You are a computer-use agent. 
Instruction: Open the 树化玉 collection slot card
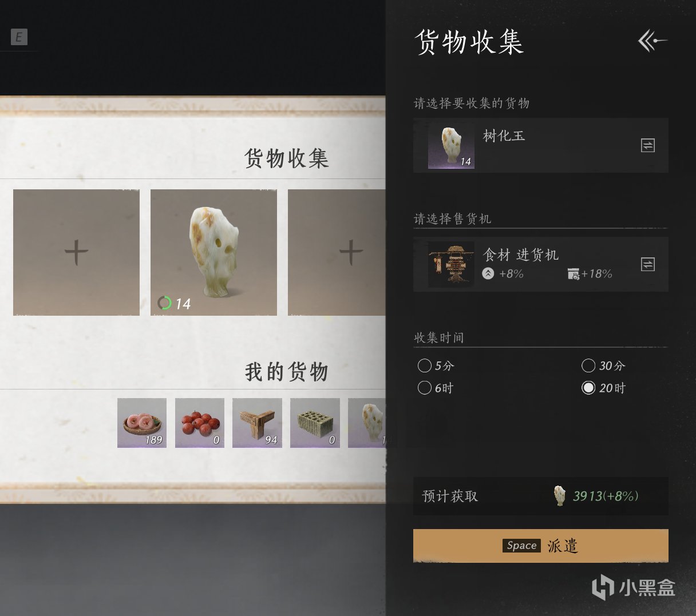pos(213,252)
